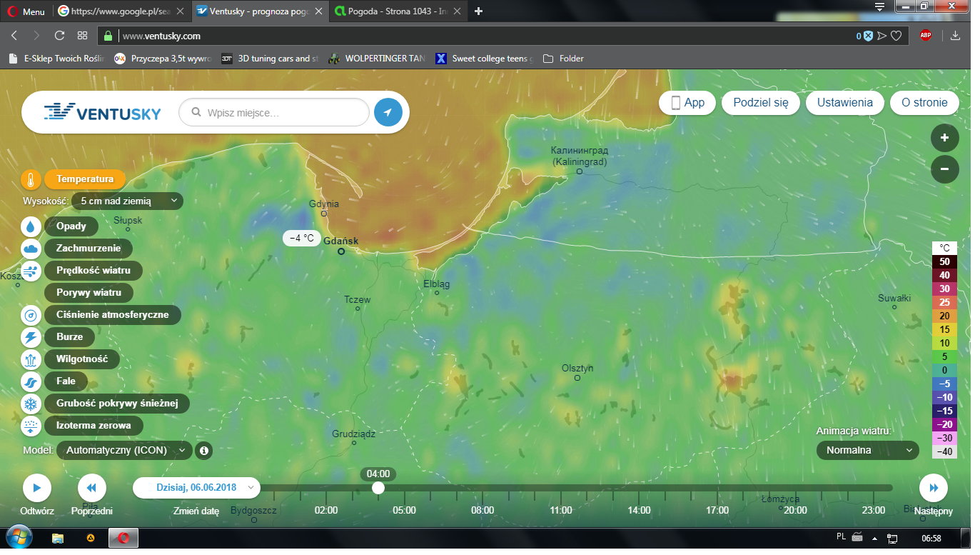Switch to the Wilgotność layer
This screenshot has height=555, width=980.
click(x=81, y=359)
